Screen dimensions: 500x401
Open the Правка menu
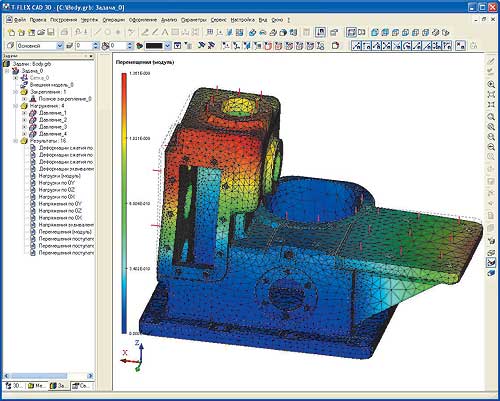pos(38,20)
